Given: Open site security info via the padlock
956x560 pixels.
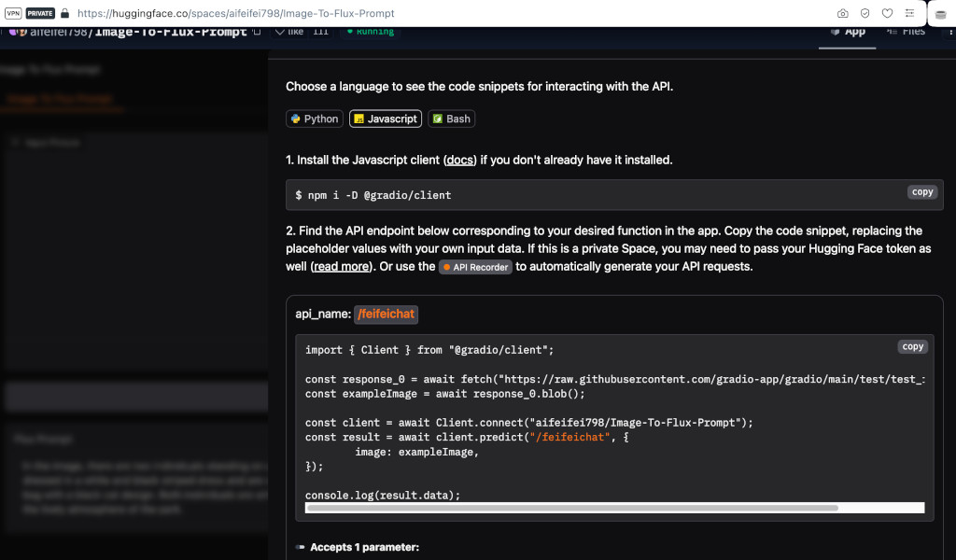Looking at the screenshot, I should 64,13.
